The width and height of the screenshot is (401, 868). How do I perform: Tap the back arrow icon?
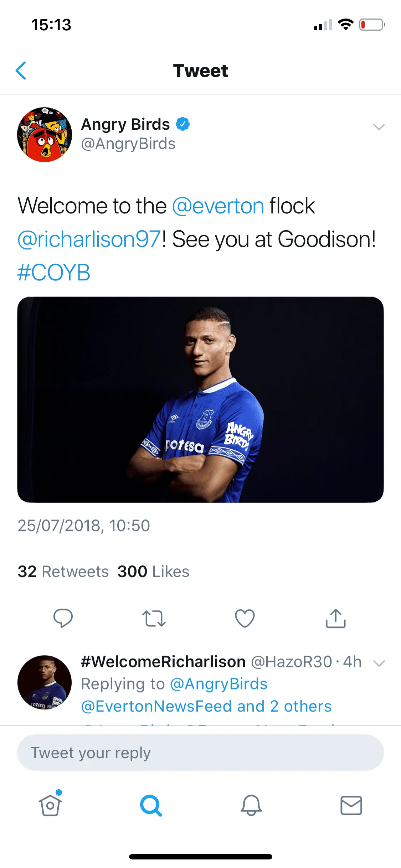coord(21,71)
